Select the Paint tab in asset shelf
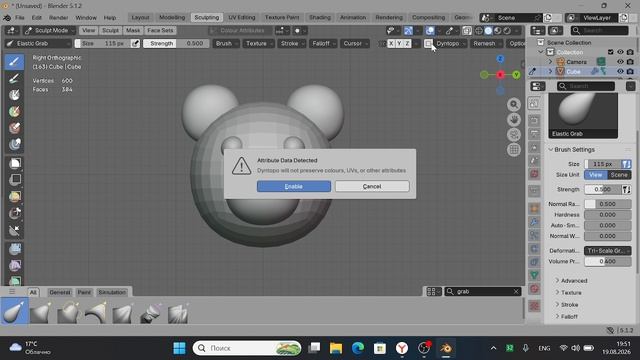640x360 pixels. pyautogui.click(x=84, y=292)
